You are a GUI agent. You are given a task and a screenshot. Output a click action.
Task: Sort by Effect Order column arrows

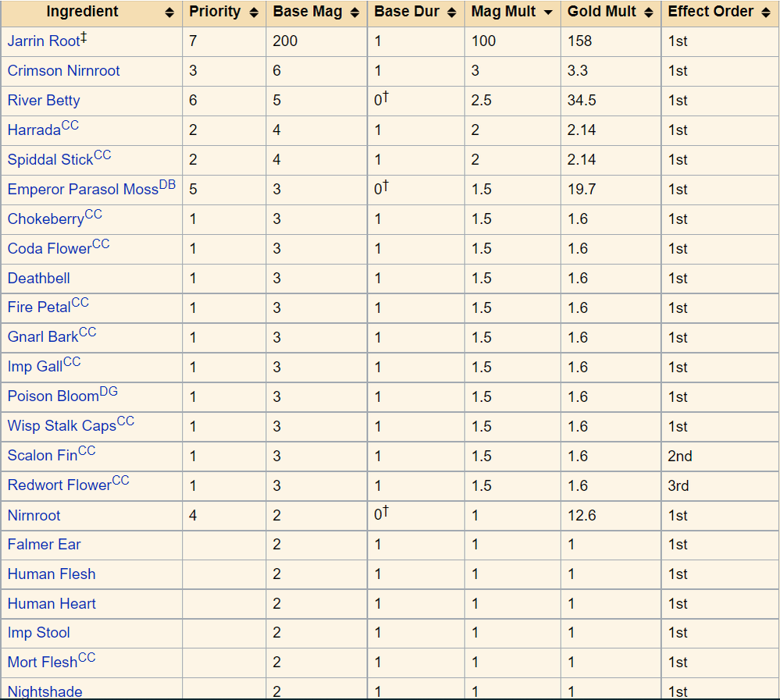[766, 12]
